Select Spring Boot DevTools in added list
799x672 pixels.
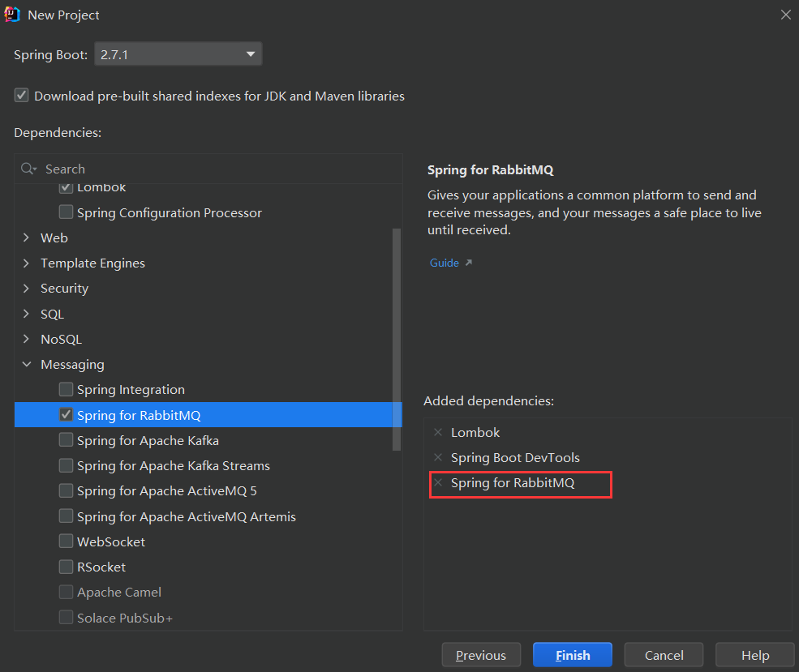point(515,458)
